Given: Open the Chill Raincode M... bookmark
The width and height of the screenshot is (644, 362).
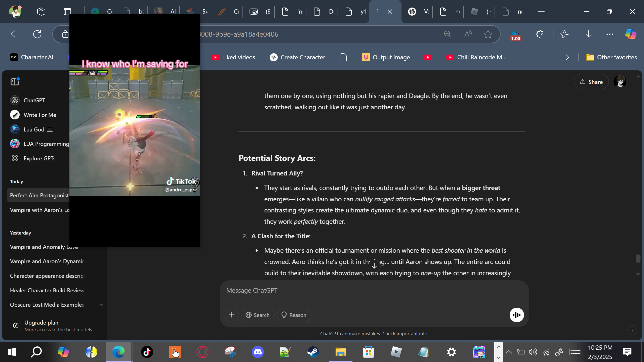Looking at the screenshot, I should 476,57.
